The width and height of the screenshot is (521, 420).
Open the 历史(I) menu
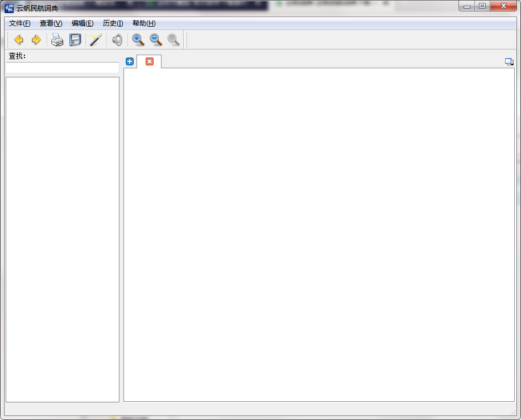113,23
